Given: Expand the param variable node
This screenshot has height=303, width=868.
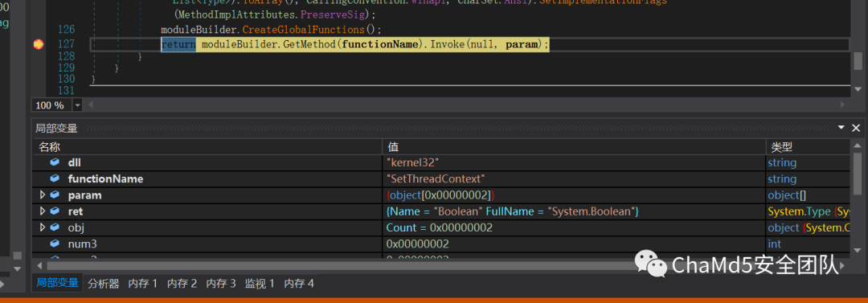Looking at the screenshot, I should click(x=43, y=195).
